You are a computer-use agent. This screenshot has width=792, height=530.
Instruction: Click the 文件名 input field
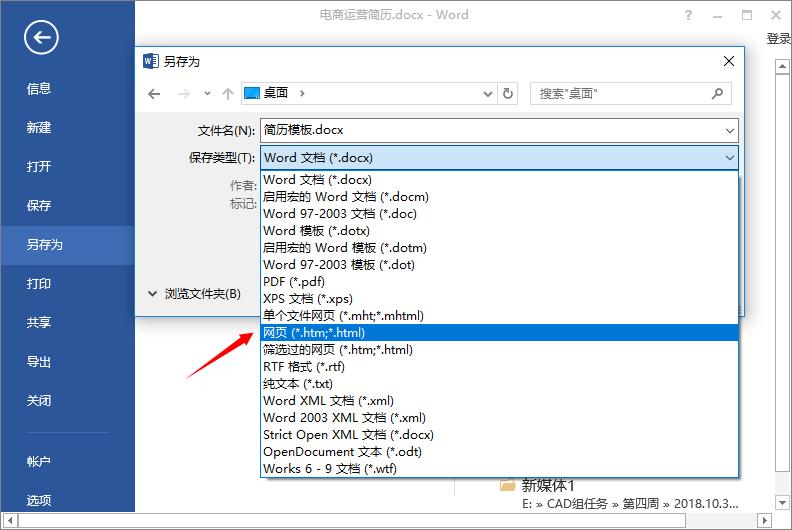point(499,130)
